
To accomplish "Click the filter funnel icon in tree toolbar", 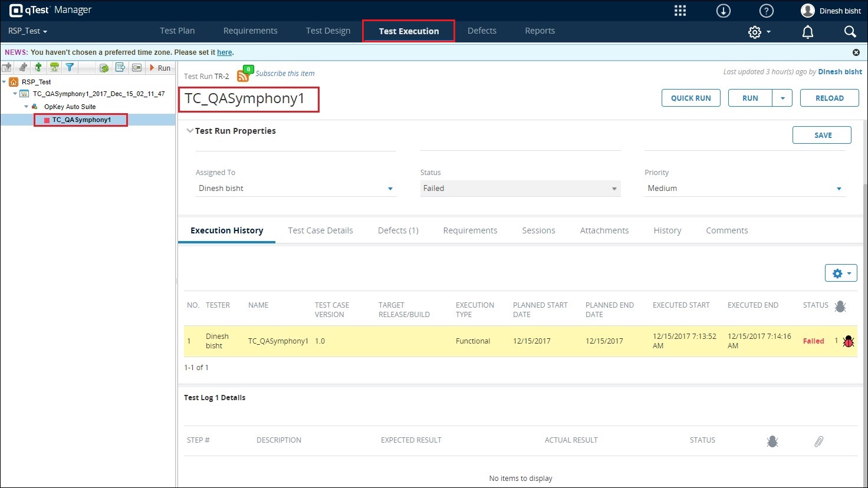I will 70,68.
